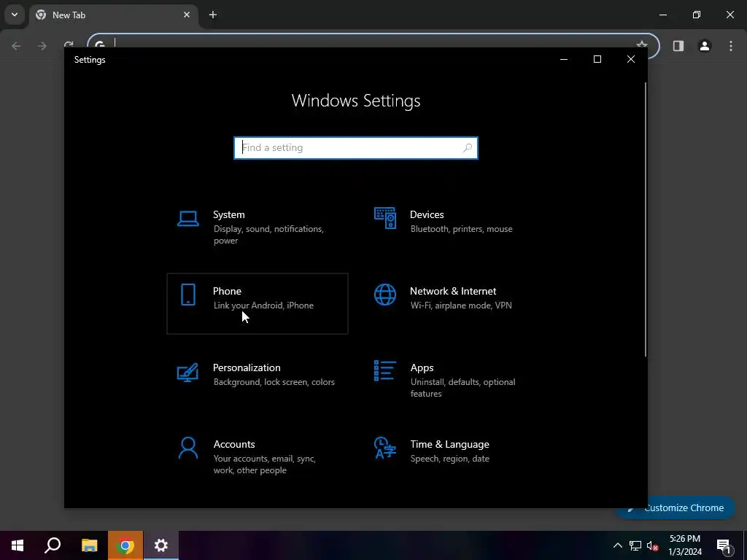Screen dimensions: 747x560
Task: Click 'Bluetooth, printers, mouse' description
Action: click(x=462, y=229)
